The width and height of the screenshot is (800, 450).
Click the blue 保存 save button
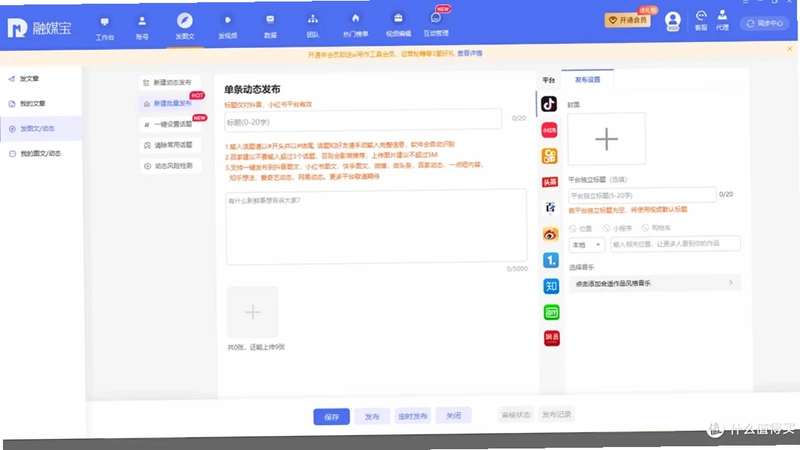332,417
